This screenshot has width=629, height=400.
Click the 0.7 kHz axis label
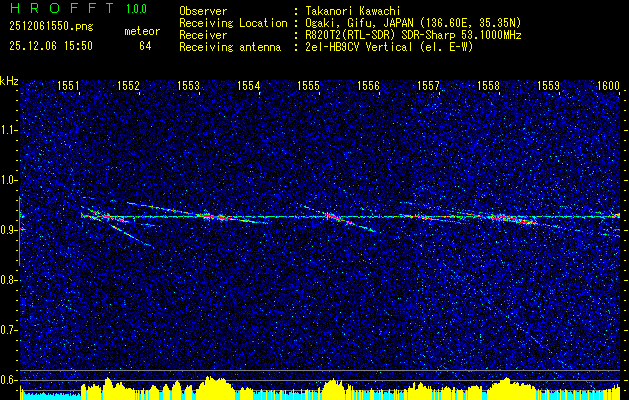click(9, 330)
